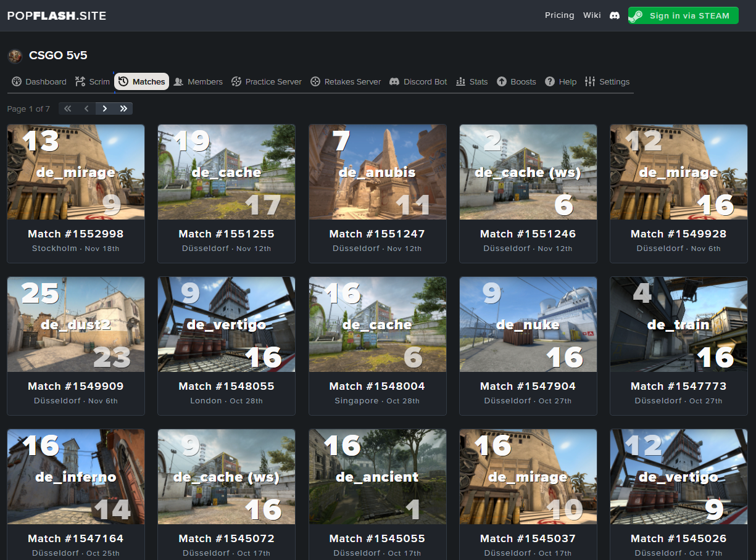This screenshot has width=756, height=560.
Task: Click the 'Match #1547773' title text
Action: 679,386
